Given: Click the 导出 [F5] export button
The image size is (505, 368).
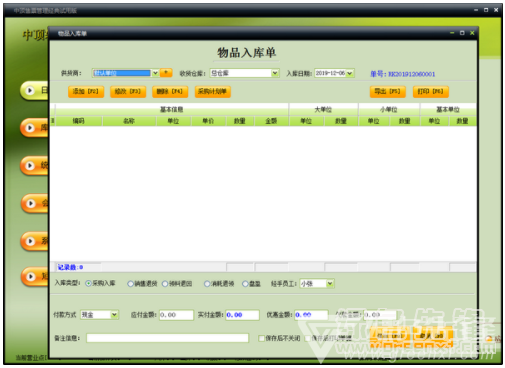Looking at the screenshot, I should 388,92.
